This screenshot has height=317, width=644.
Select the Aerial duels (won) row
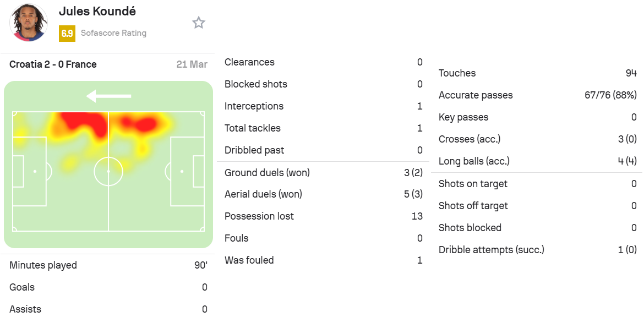(324, 194)
